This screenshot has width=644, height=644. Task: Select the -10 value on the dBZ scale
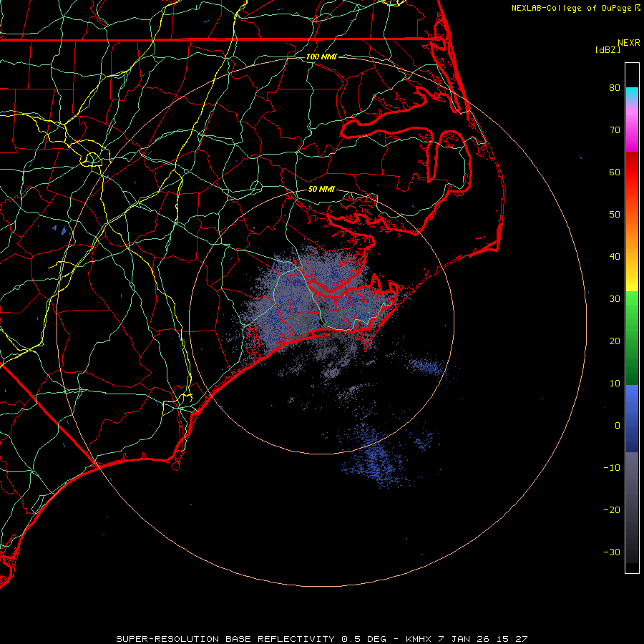(612, 468)
